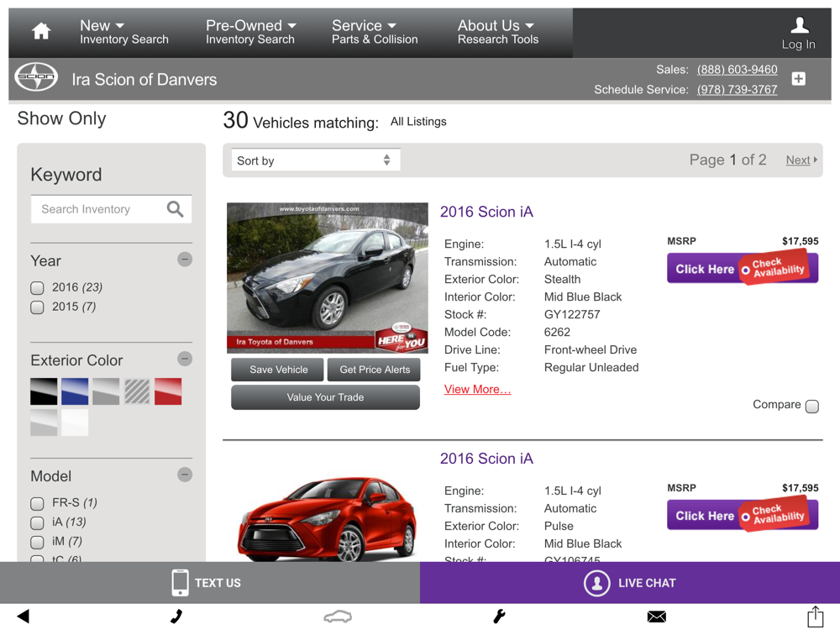Tap the phone call icon
840x630 pixels.
176,617
